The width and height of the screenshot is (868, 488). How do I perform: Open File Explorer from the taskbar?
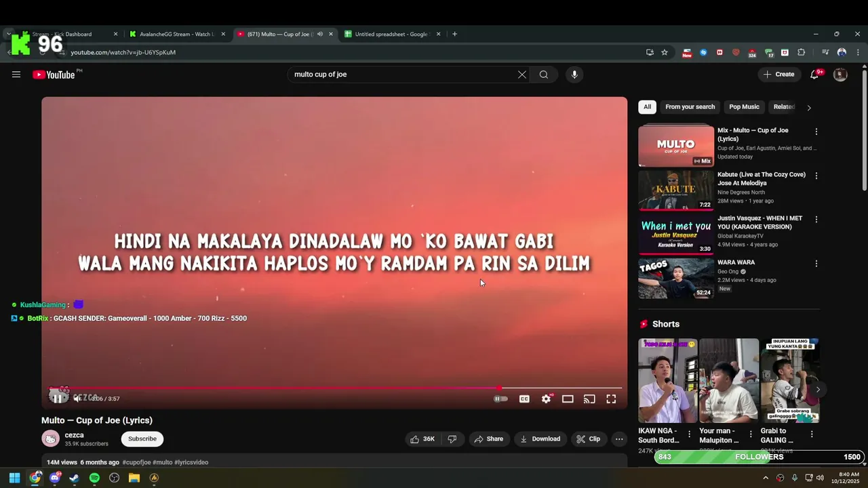tap(134, 478)
